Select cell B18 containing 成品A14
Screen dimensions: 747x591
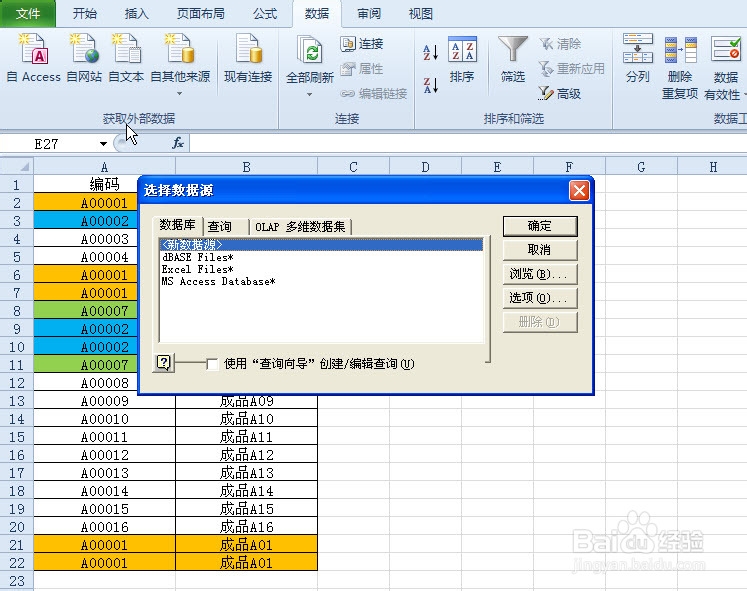pos(246,491)
